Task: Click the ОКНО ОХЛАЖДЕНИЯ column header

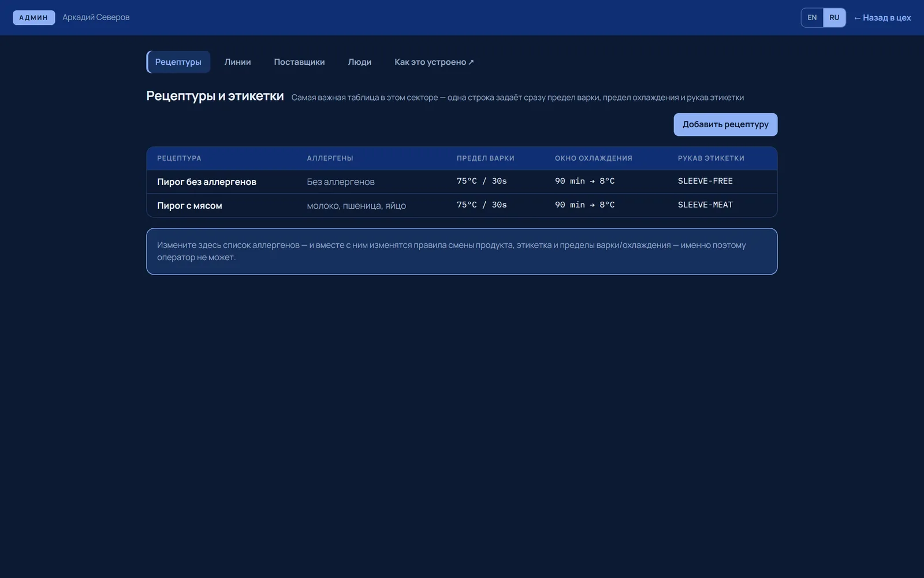Action: click(x=594, y=158)
